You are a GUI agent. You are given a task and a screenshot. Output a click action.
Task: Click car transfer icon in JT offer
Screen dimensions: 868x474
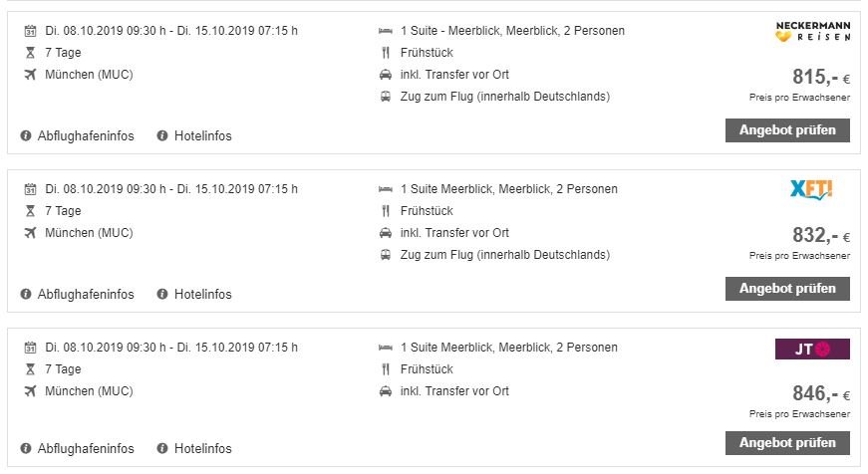point(386,391)
